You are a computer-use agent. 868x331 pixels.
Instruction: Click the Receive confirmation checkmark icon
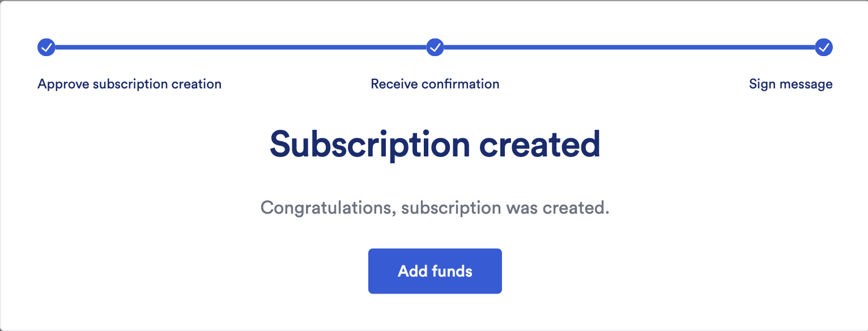pos(435,48)
